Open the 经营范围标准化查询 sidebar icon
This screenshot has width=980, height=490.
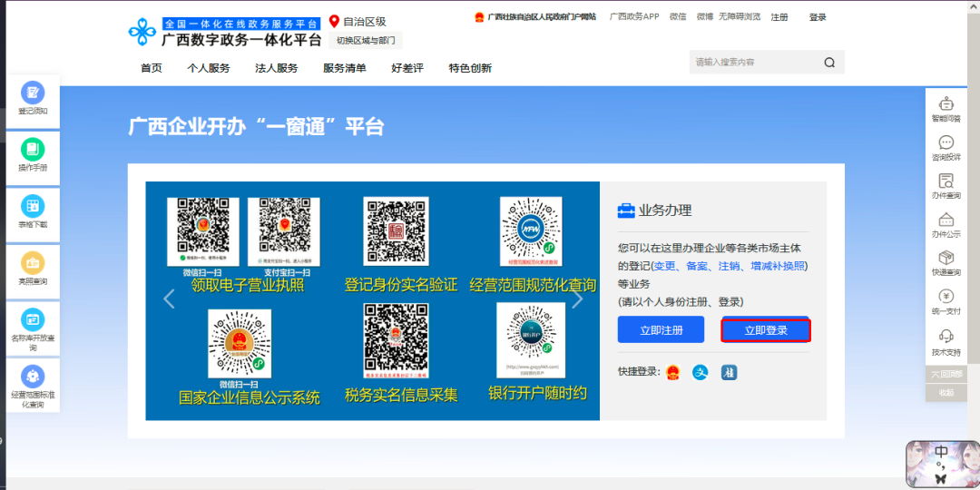coord(33,377)
